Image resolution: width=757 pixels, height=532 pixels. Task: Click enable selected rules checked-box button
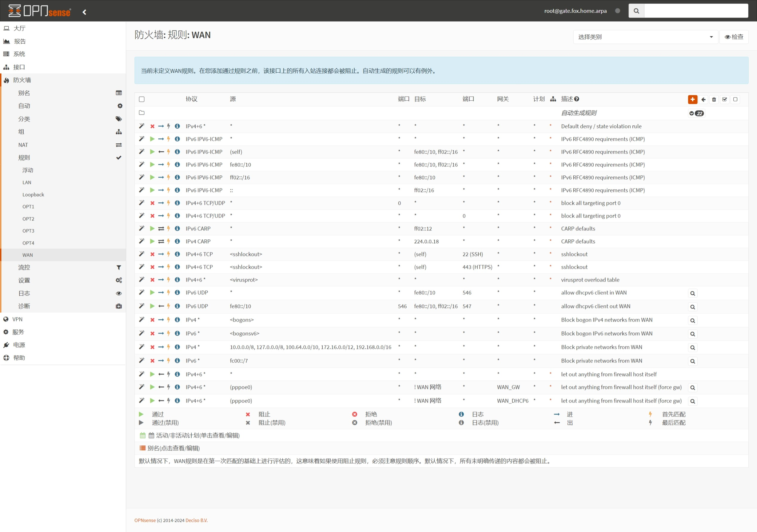[724, 99]
